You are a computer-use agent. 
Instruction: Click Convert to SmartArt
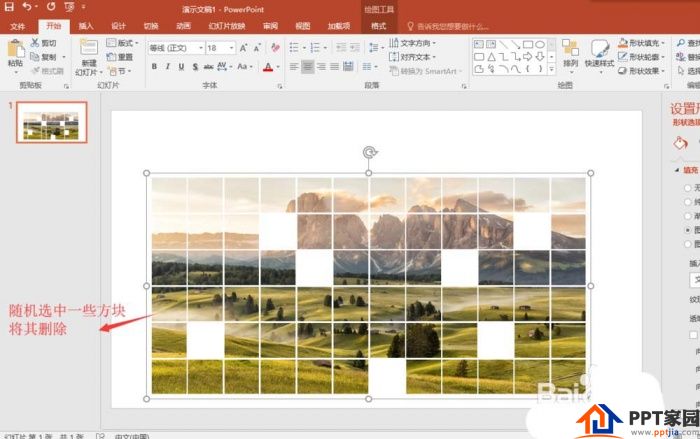[424, 71]
